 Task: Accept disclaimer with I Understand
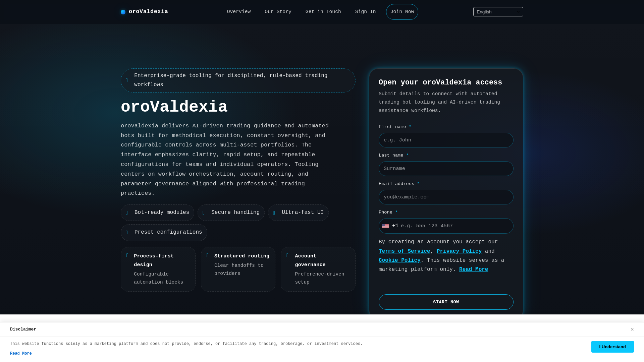(612, 347)
